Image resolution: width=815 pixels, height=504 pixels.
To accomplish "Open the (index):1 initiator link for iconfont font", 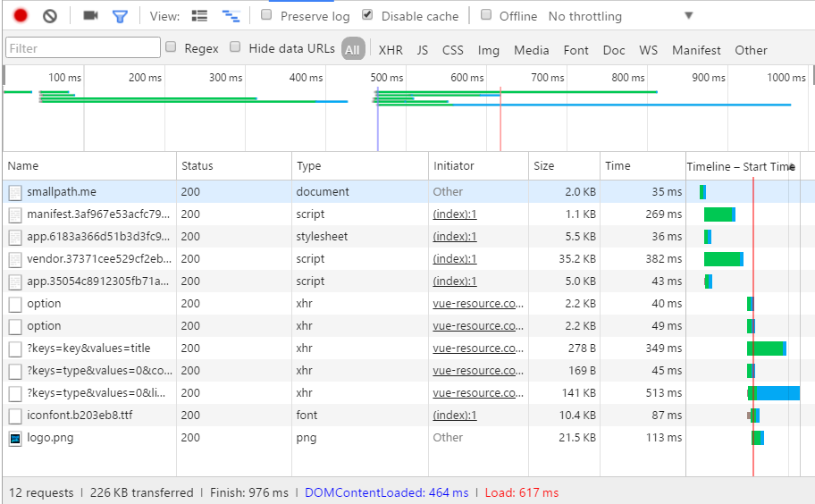I will click(455, 416).
